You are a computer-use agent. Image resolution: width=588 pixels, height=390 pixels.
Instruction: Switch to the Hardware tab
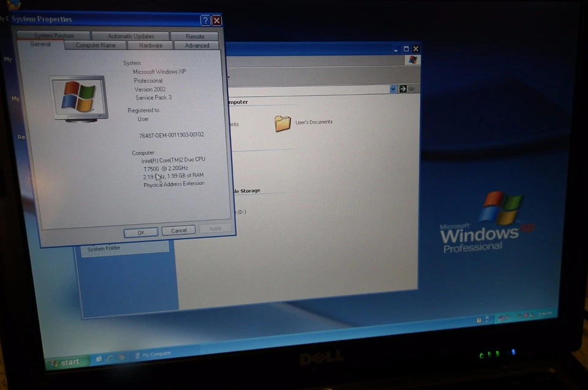coord(151,45)
